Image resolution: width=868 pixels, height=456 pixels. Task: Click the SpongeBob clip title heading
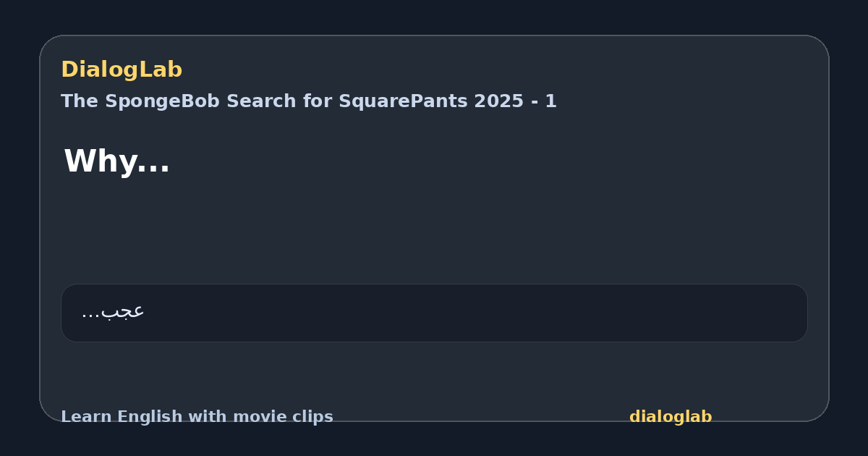pyautogui.click(x=309, y=101)
